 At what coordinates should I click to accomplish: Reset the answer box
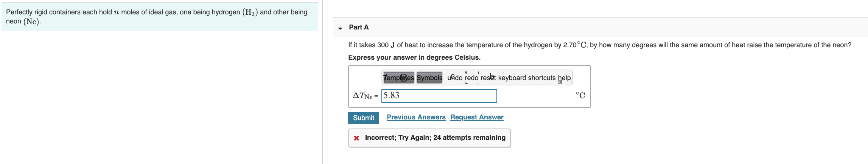(488, 78)
